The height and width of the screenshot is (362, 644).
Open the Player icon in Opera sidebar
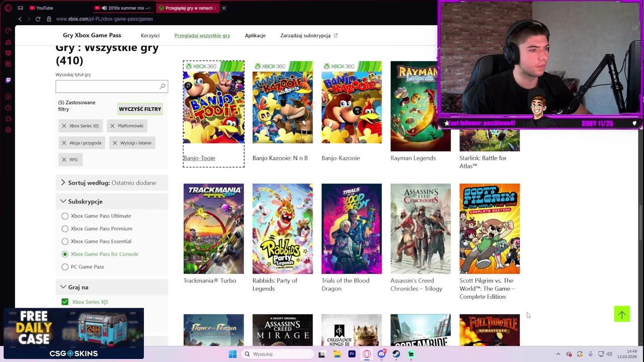coord(8,97)
